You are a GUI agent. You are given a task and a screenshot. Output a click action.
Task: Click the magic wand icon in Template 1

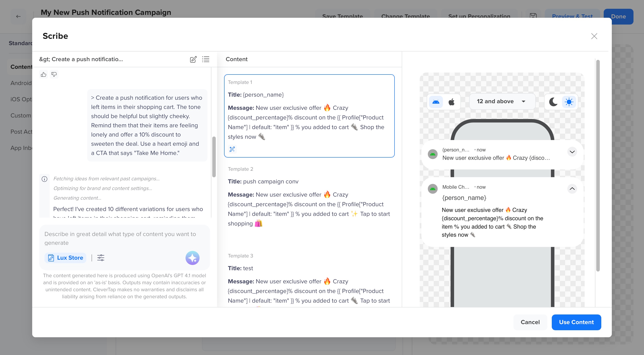232,149
